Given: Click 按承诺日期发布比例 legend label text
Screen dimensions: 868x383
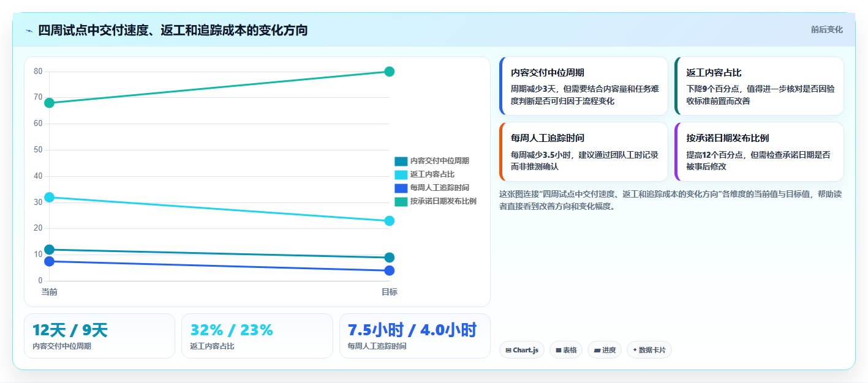Looking at the screenshot, I should click(443, 201).
